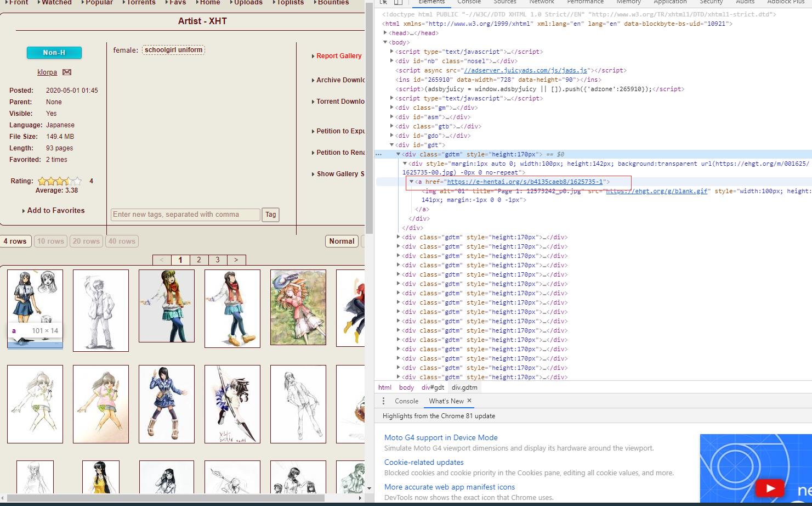Screen dimensions: 812x506
Task: Click the Tag submit button
Action: point(271,215)
